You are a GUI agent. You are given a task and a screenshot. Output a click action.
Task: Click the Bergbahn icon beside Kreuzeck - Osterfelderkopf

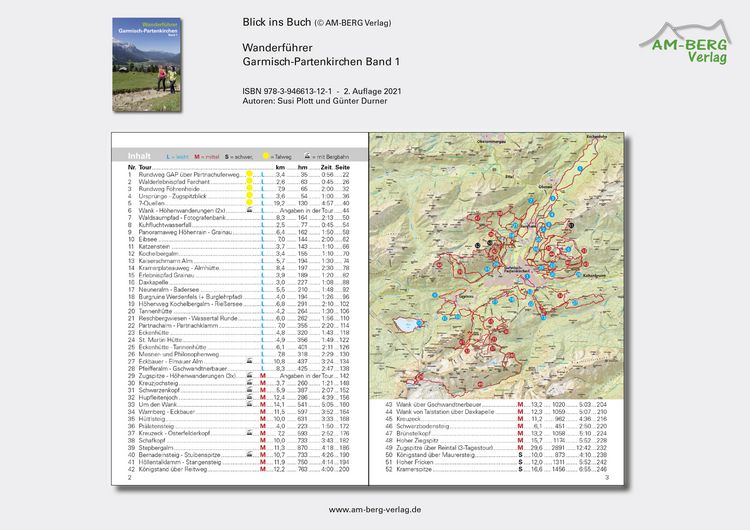[249, 432]
